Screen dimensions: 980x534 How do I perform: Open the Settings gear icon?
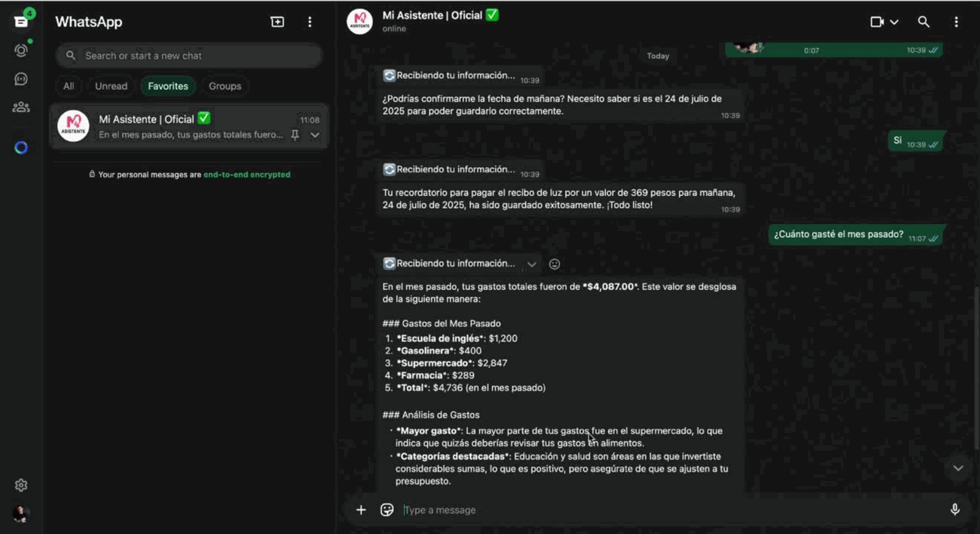[x=21, y=485]
